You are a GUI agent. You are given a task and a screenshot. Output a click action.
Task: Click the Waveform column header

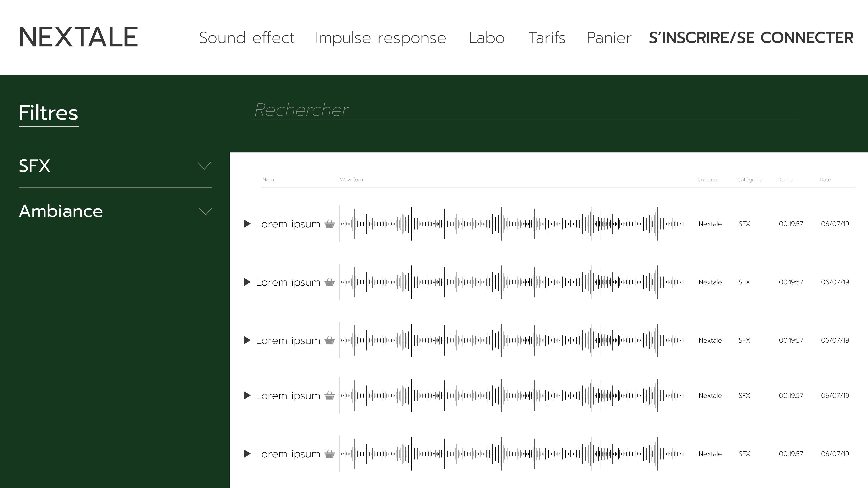[x=352, y=180]
